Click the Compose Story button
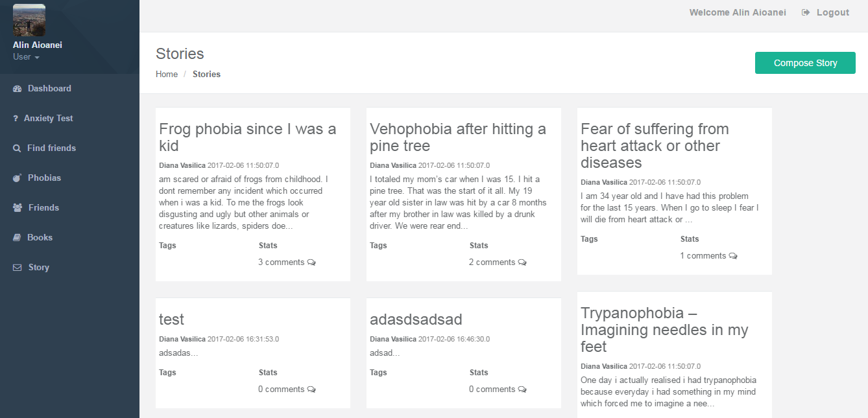 [805, 63]
